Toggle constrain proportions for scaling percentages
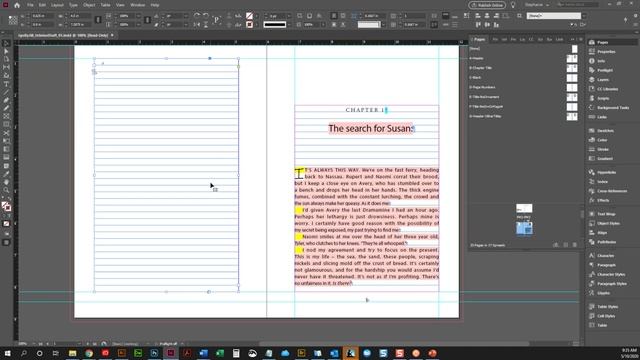The height and width of the screenshot is (360, 640). [147, 20]
